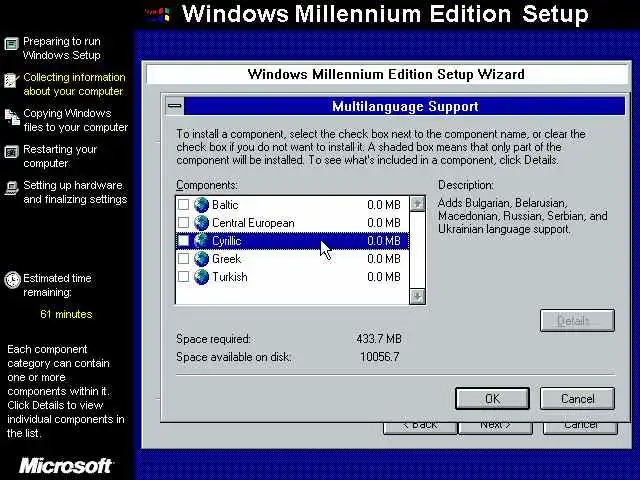Click the Multilanguage Support title bar
640x480 pixels.
(404, 106)
